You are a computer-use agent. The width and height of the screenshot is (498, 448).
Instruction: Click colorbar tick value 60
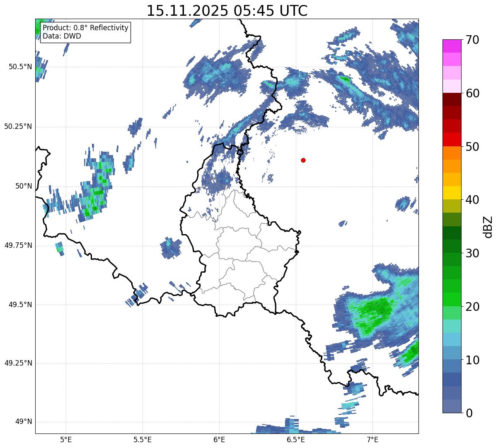tap(472, 93)
